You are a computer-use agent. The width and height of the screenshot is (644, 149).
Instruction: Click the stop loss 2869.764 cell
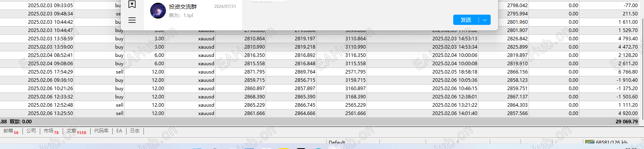(305, 72)
